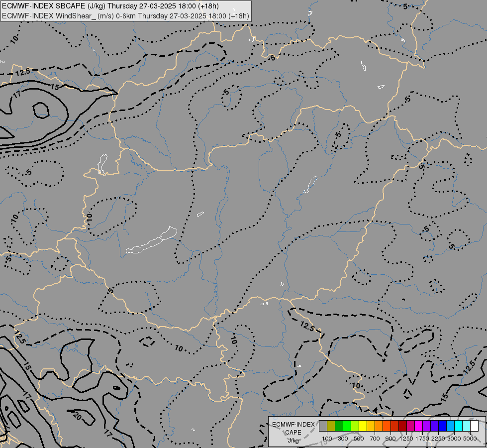Screen dimensions: 487x448
Task: Click the legend label 1250
Action: (406, 439)
